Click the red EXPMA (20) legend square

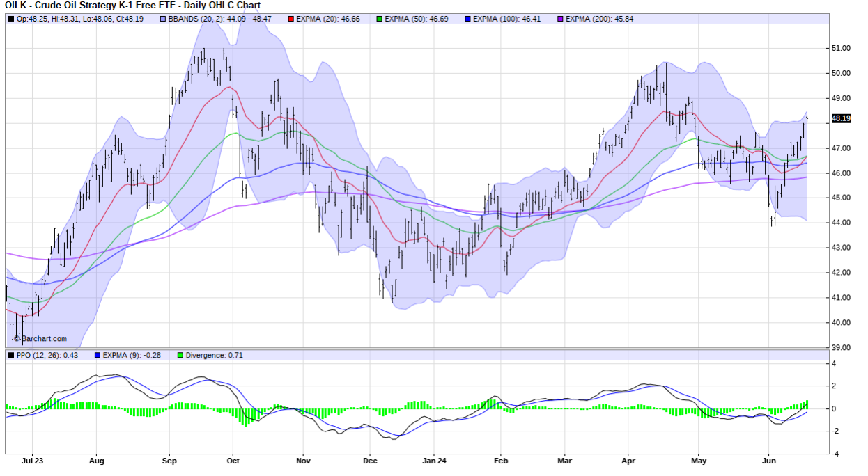[x=290, y=18]
